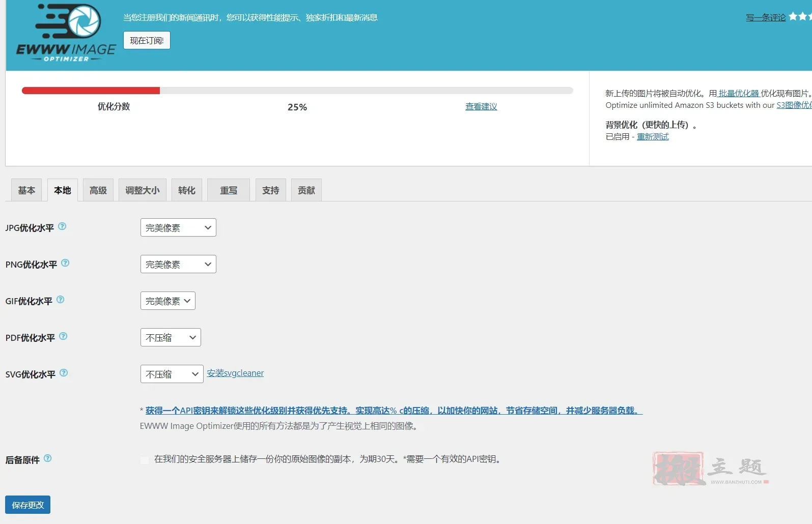812x524 pixels.
Task: Open the SVG优化水平 compression dropdown
Action: [172, 374]
